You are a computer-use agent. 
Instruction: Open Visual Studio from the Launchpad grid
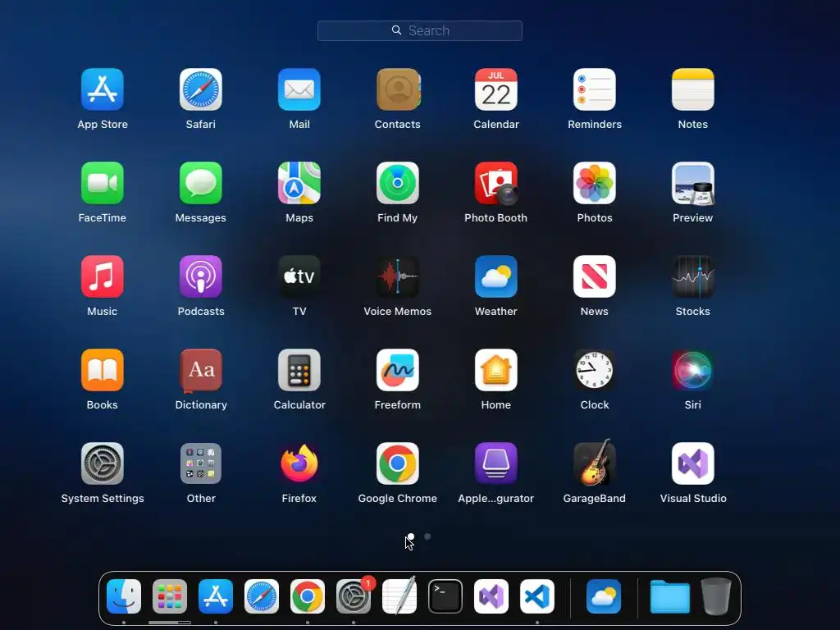point(692,463)
